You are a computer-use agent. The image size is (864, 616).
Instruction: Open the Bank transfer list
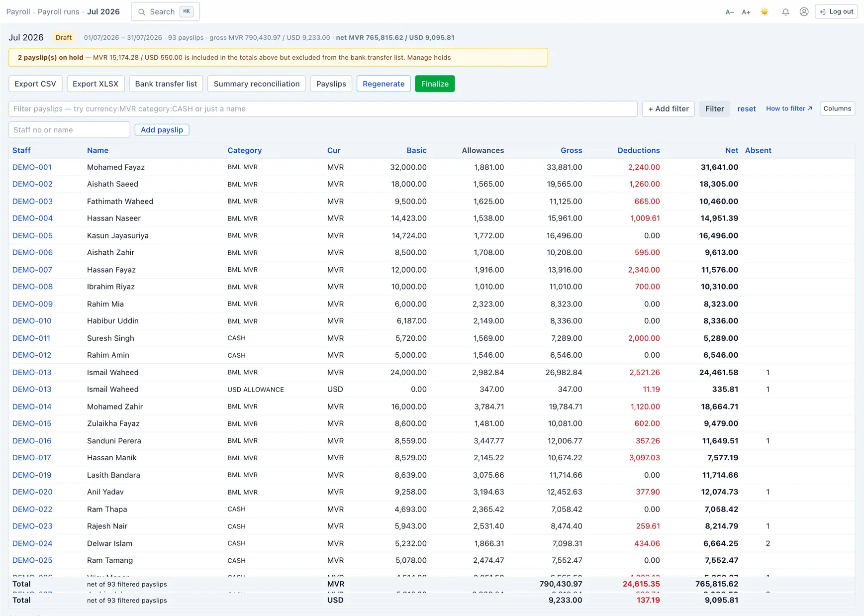[166, 84]
